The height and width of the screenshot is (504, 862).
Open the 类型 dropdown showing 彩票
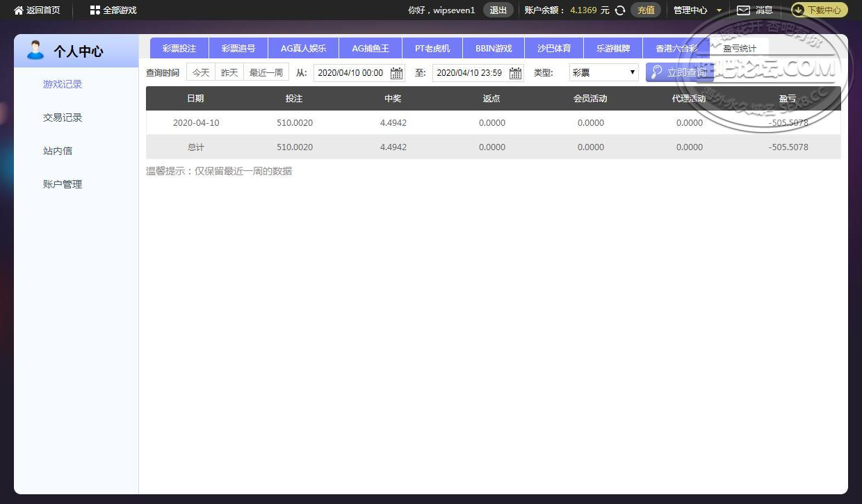click(x=603, y=72)
